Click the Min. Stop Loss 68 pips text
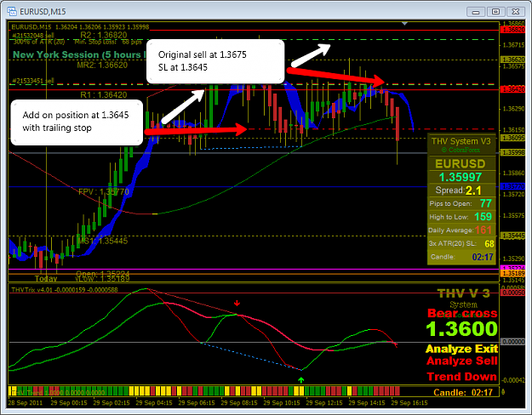This screenshot has width=532, height=415. (108, 42)
